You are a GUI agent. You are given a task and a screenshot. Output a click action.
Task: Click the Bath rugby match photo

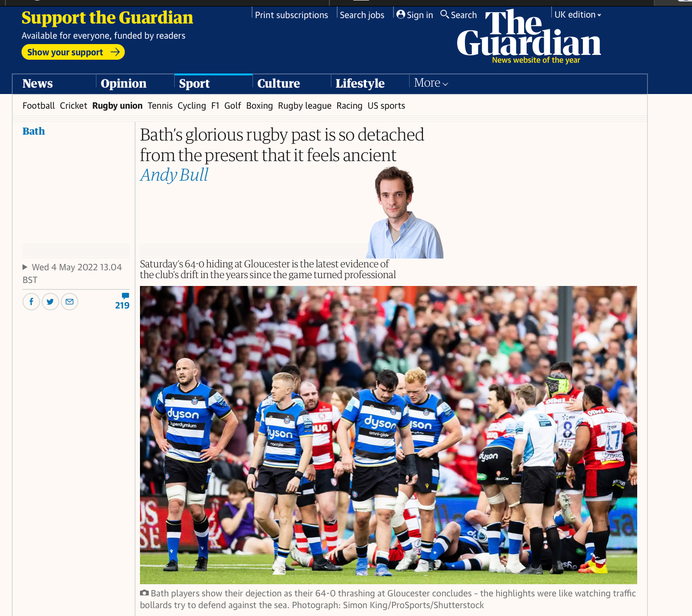point(389,435)
